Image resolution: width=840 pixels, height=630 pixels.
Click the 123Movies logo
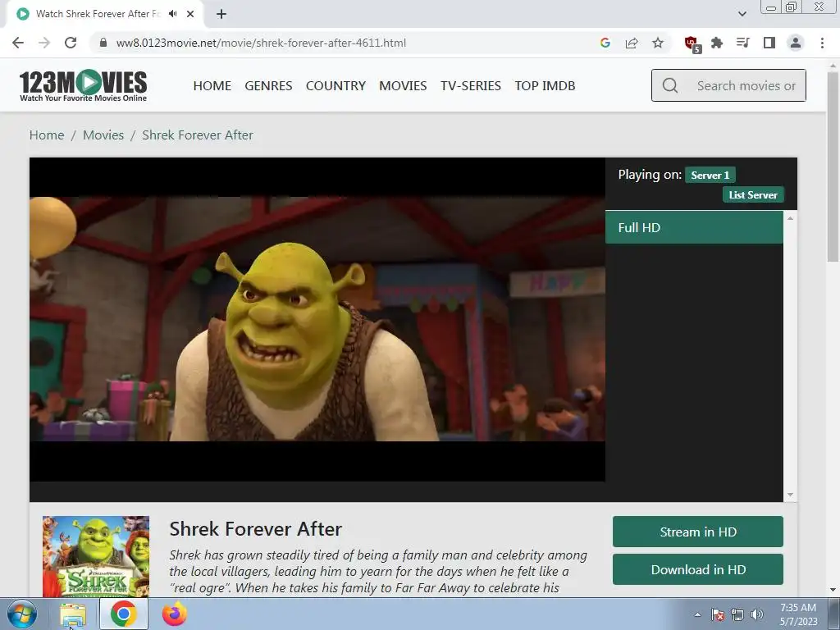83,85
